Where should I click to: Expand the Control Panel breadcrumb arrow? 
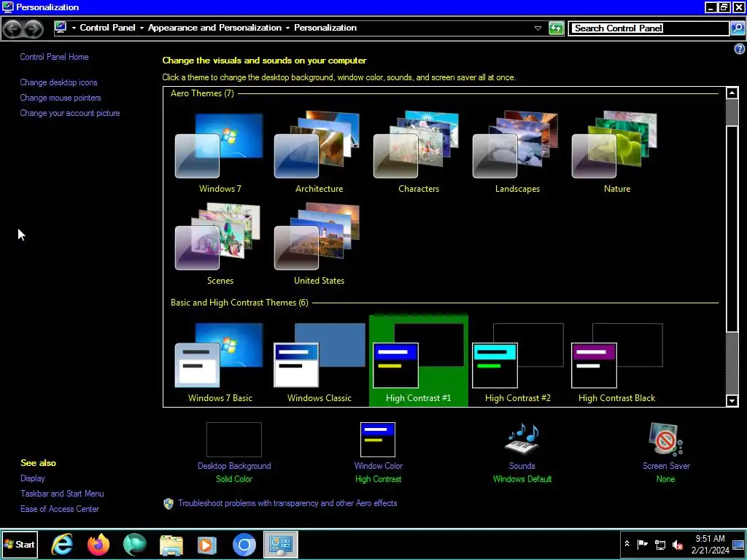coord(142,28)
